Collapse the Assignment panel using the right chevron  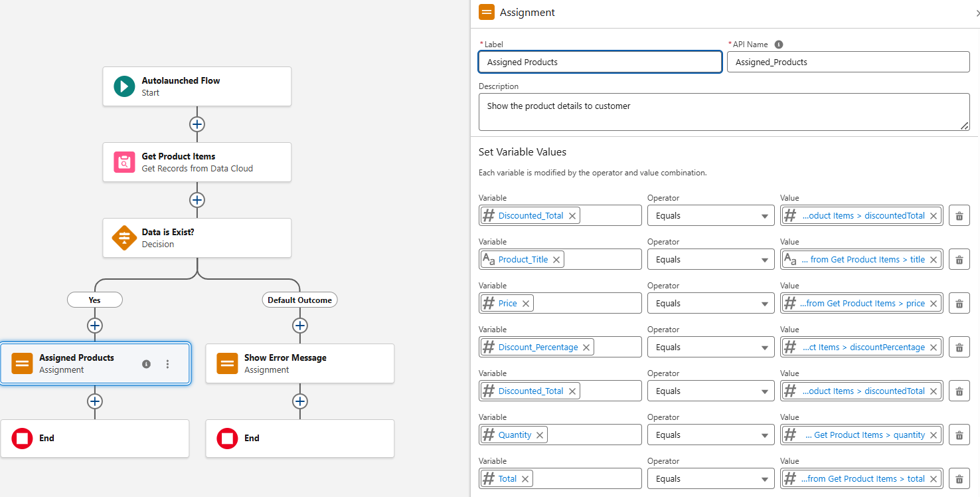tap(976, 11)
